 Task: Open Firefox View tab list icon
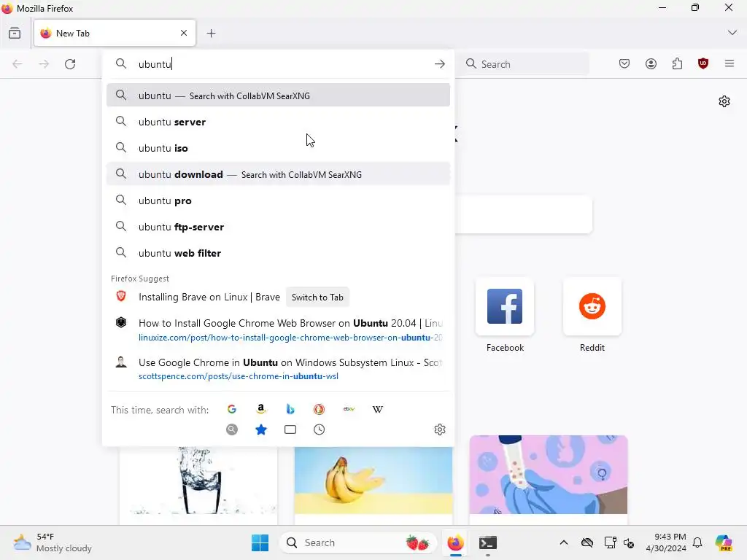[15, 34]
